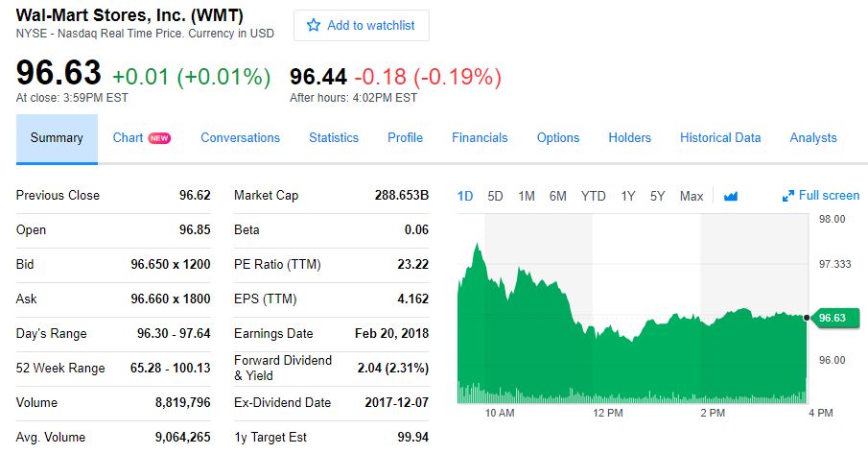Open the Summary tab
The height and width of the screenshot is (454, 868).
coord(57,138)
